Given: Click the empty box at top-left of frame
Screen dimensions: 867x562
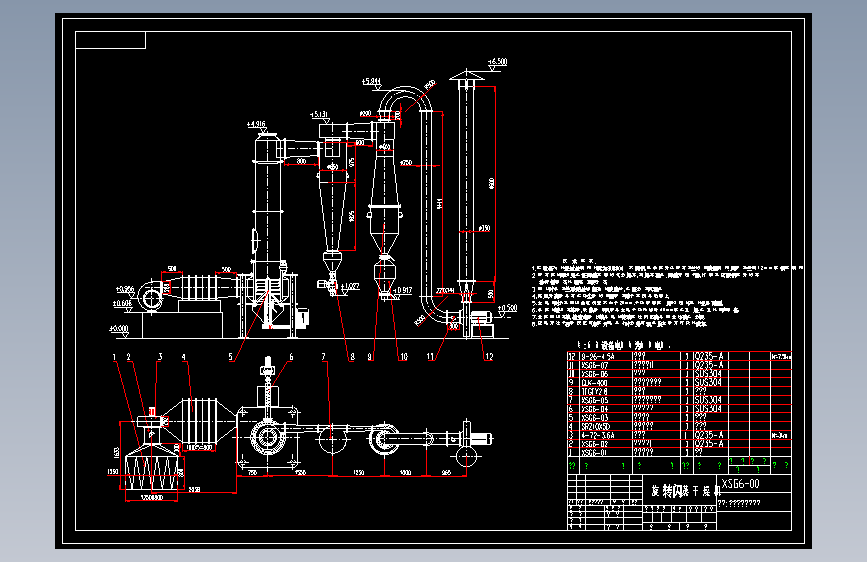Looking at the screenshot, I should 111,40.
